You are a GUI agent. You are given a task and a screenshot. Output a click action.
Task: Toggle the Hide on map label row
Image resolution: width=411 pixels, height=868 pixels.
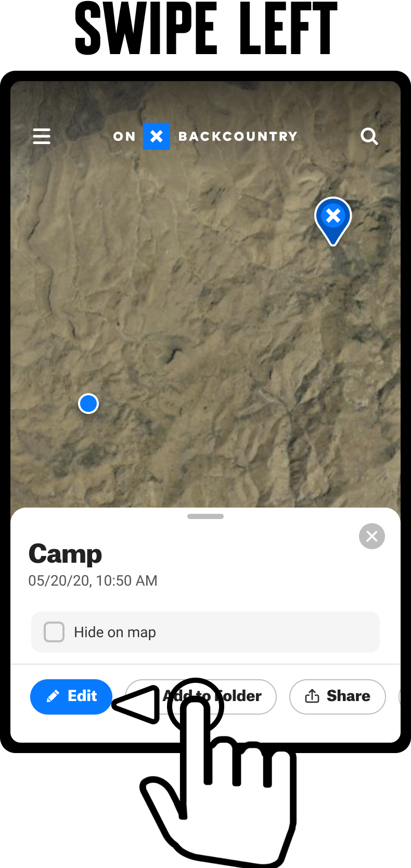[x=205, y=632]
